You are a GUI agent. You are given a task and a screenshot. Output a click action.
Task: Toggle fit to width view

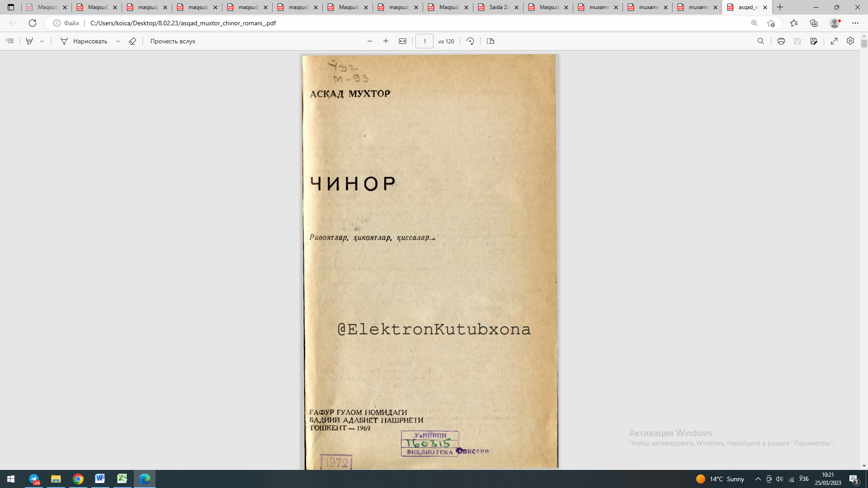(x=402, y=41)
